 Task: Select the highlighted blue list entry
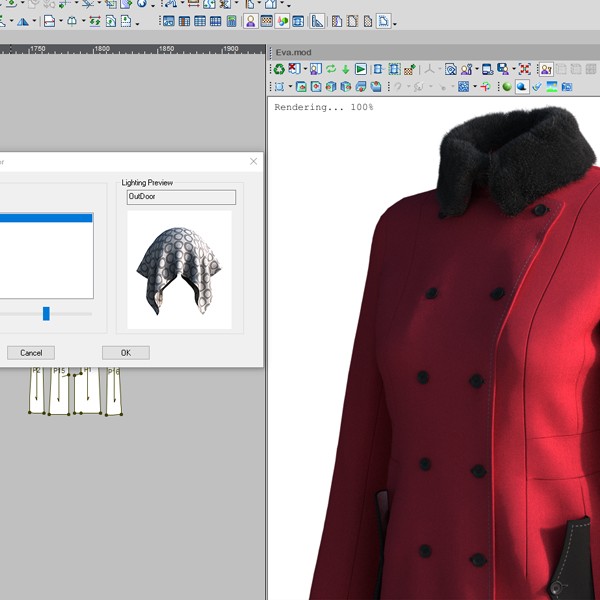[x=45, y=218]
